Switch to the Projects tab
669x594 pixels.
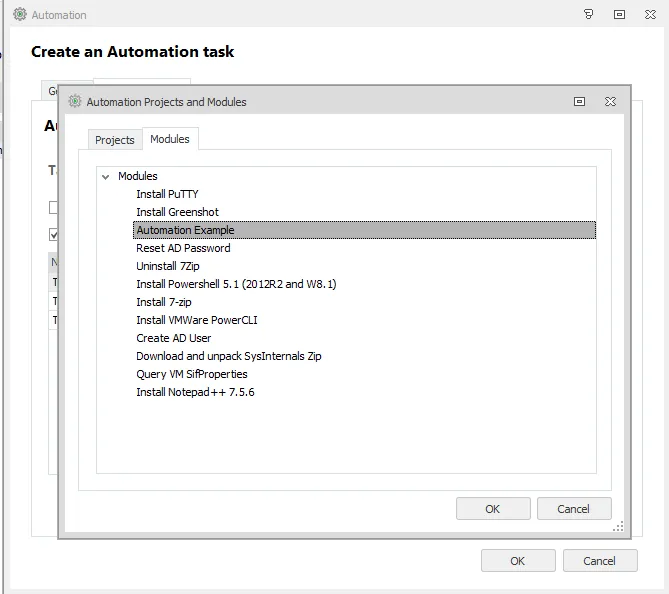click(114, 140)
